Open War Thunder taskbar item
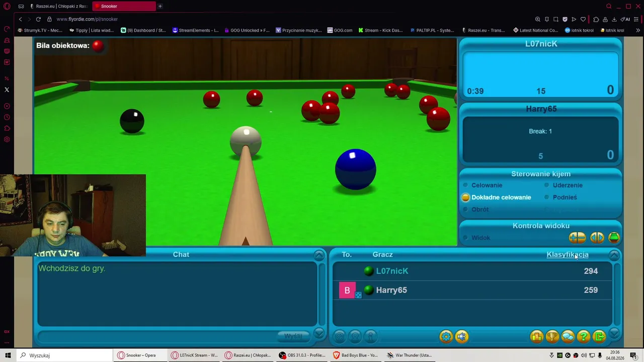 click(x=410, y=355)
